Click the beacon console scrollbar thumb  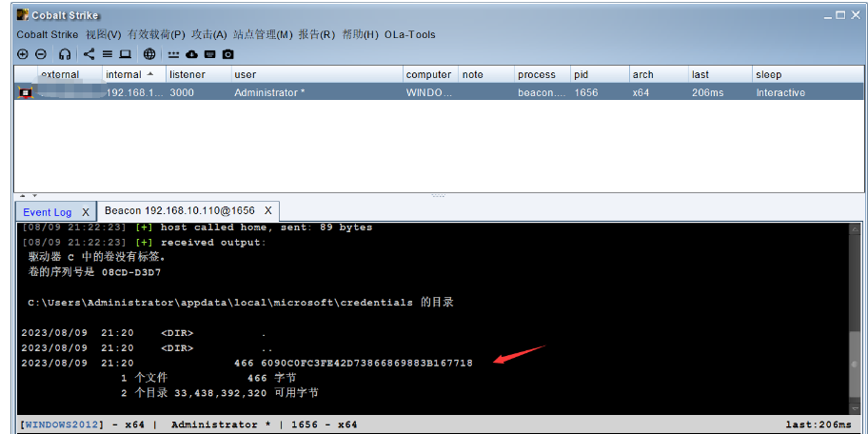coord(856,363)
